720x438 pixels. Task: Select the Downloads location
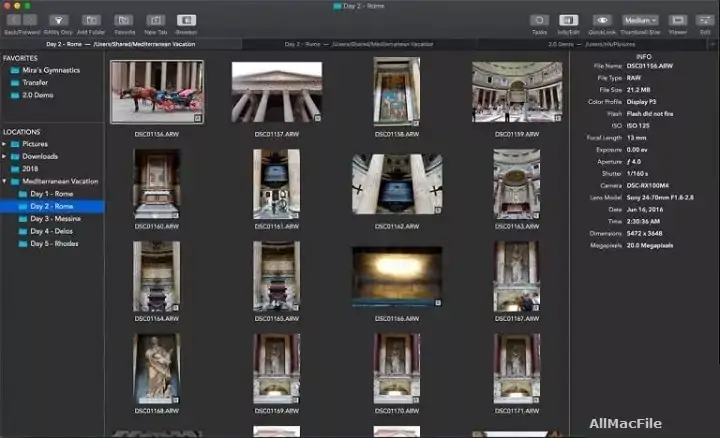[40, 157]
